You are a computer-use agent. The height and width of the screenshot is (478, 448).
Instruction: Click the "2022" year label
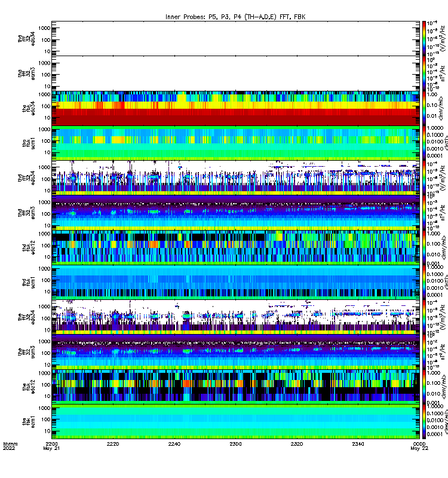[9, 449]
